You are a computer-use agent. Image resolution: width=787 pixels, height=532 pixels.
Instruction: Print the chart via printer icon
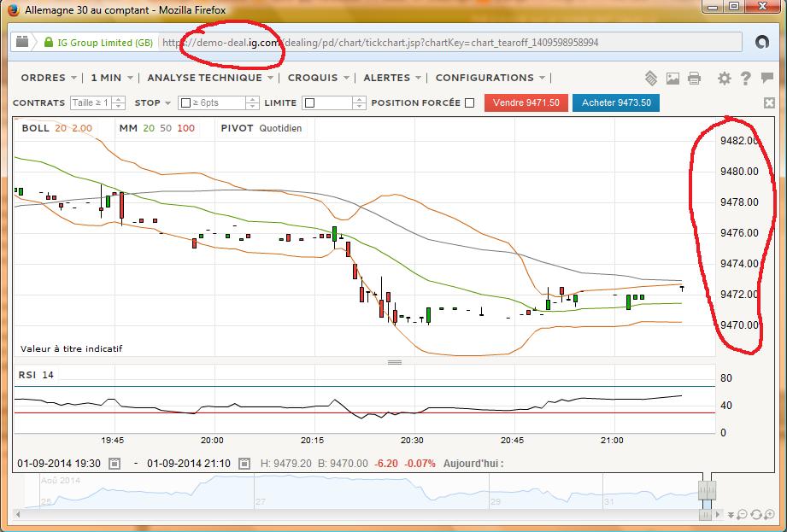click(694, 78)
